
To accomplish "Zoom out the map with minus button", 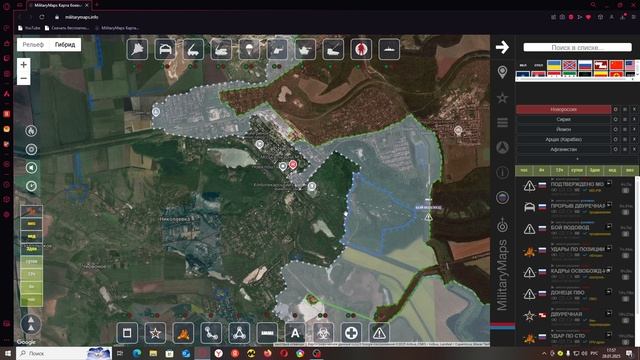I will tap(24, 78).
